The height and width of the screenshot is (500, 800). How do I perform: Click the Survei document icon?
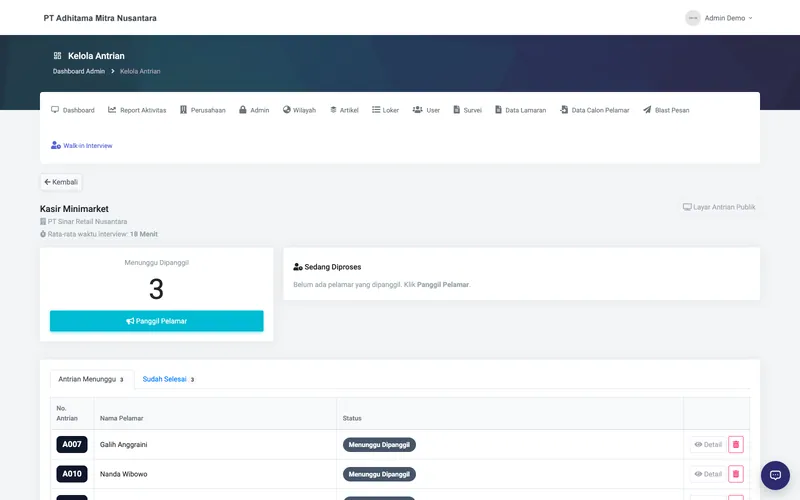point(457,110)
